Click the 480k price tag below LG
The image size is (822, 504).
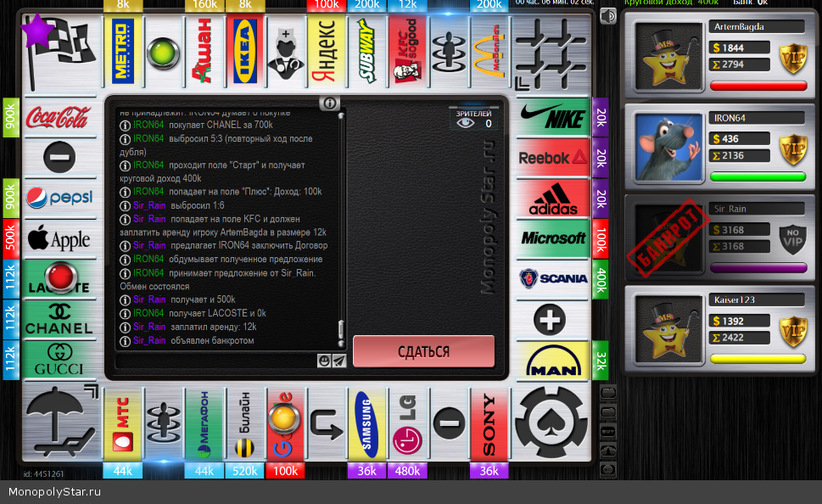(x=407, y=471)
